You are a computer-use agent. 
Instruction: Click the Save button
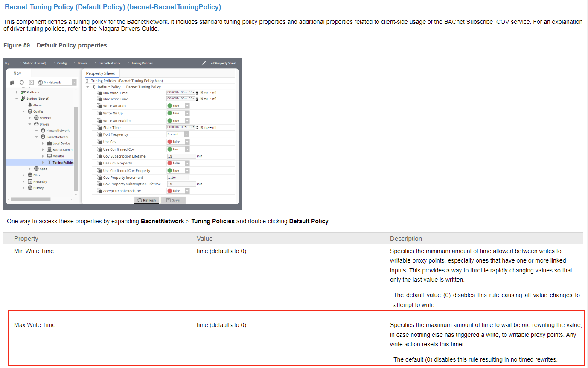(x=173, y=200)
